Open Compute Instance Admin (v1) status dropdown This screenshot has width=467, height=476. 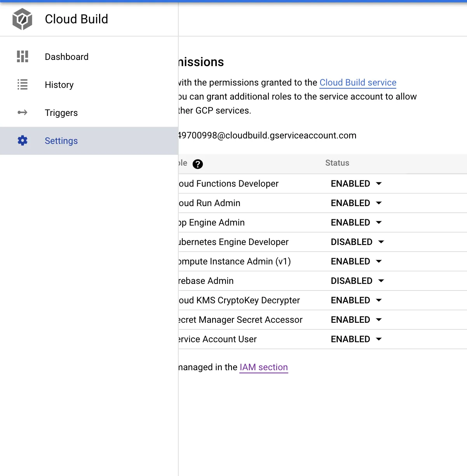tap(356, 261)
